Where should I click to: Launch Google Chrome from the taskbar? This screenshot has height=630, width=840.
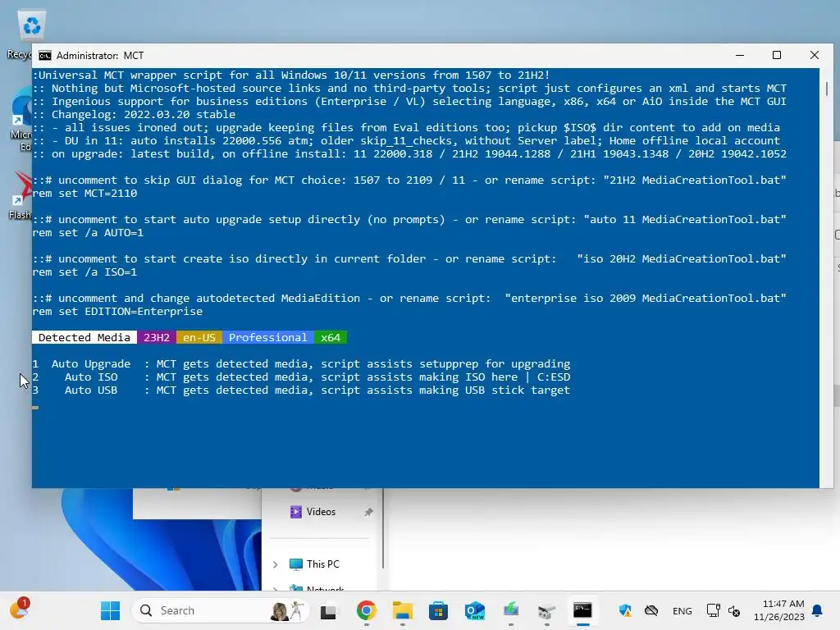point(367,610)
